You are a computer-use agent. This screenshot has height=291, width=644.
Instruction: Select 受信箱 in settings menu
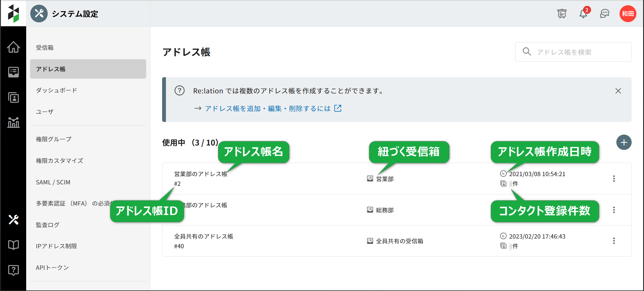coord(45,48)
